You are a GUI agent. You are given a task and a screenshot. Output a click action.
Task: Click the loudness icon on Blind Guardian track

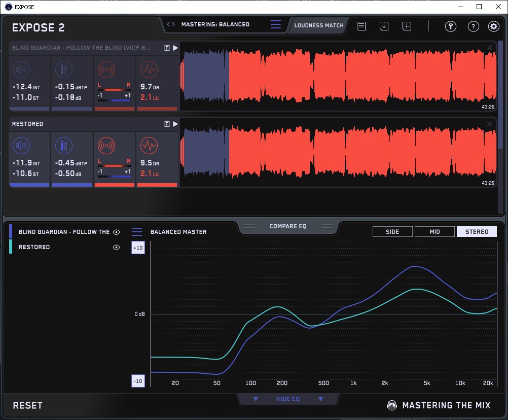tap(21, 69)
